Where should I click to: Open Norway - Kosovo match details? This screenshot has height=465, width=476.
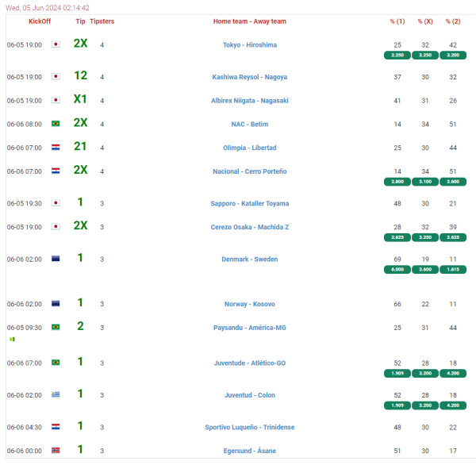click(250, 304)
